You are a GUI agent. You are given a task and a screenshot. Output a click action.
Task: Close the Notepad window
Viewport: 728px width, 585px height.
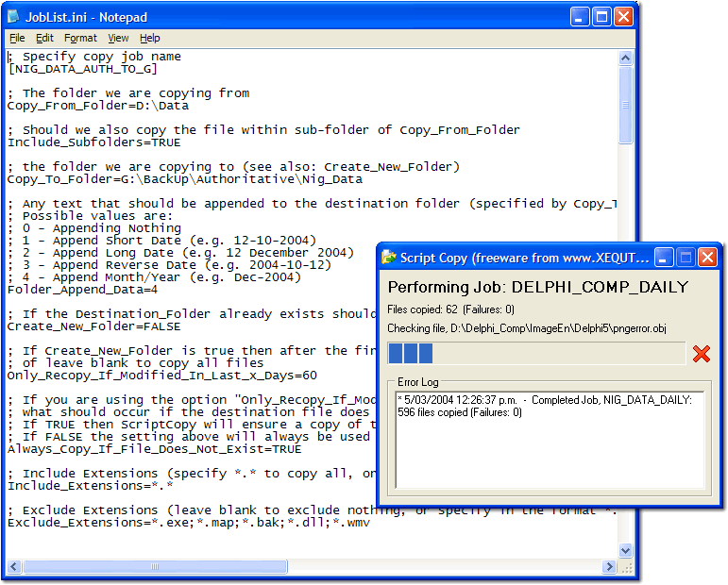623,17
